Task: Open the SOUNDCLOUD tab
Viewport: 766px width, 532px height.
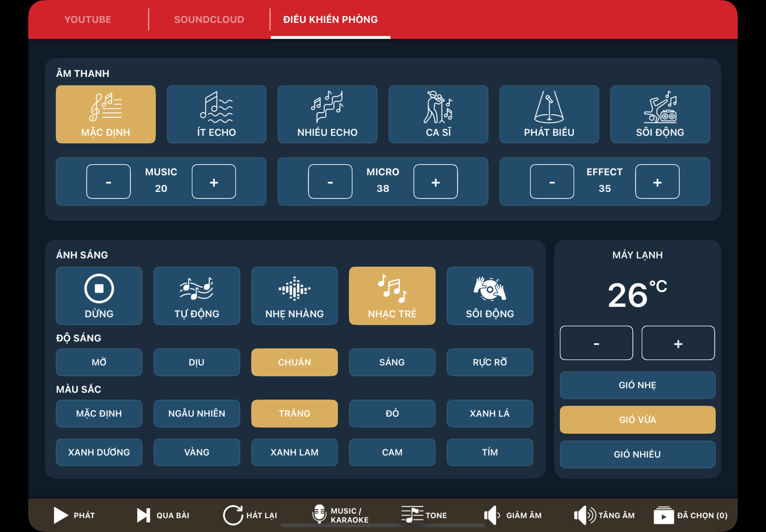Action: pyautogui.click(x=209, y=19)
